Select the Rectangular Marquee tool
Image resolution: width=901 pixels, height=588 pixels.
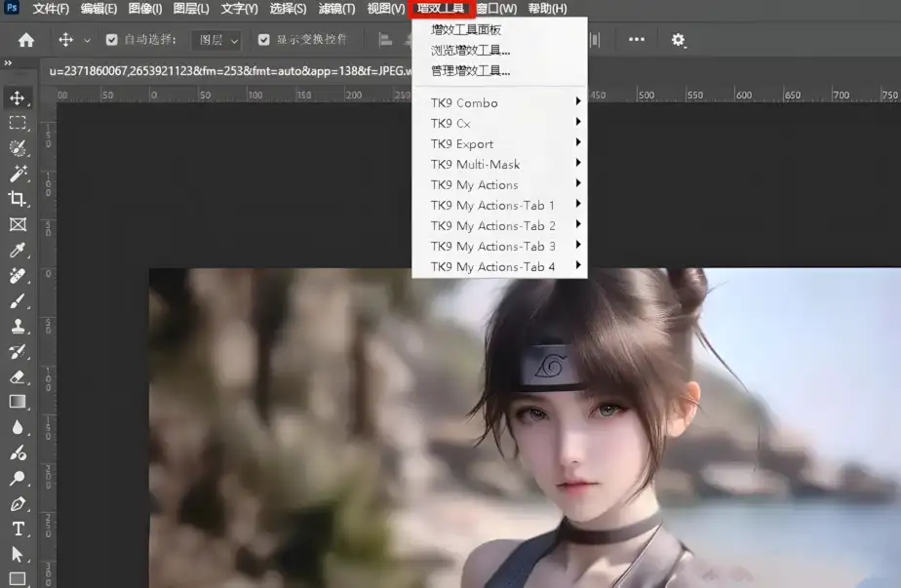(x=18, y=123)
